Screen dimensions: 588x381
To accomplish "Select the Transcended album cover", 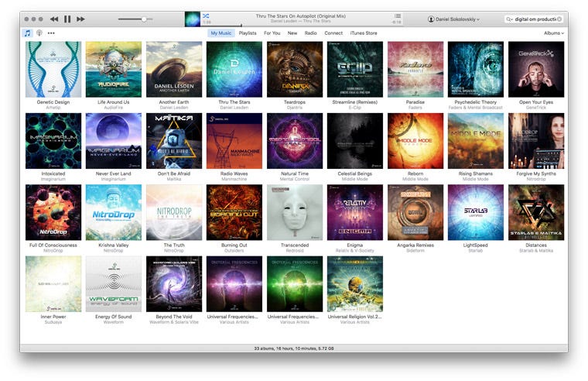I will click(295, 212).
